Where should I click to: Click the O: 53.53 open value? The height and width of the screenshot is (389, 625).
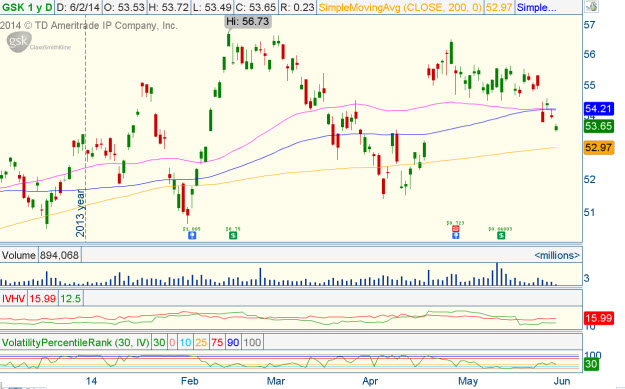[124, 7]
